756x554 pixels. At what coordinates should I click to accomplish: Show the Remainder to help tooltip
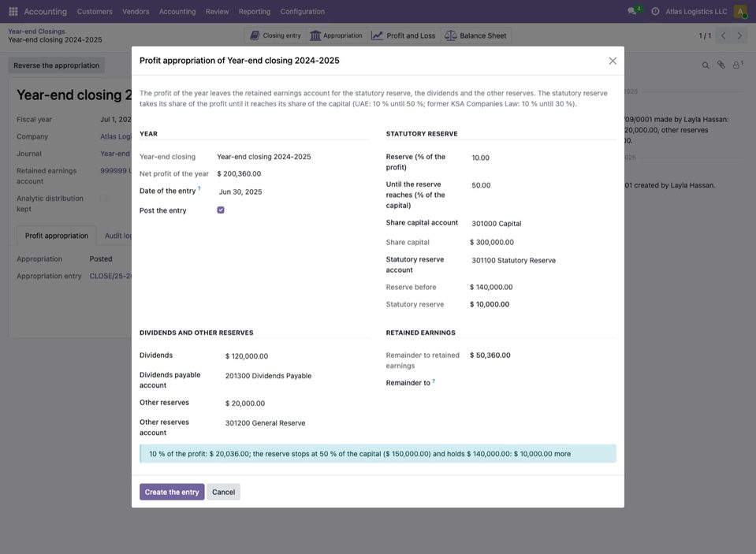click(434, 381)
